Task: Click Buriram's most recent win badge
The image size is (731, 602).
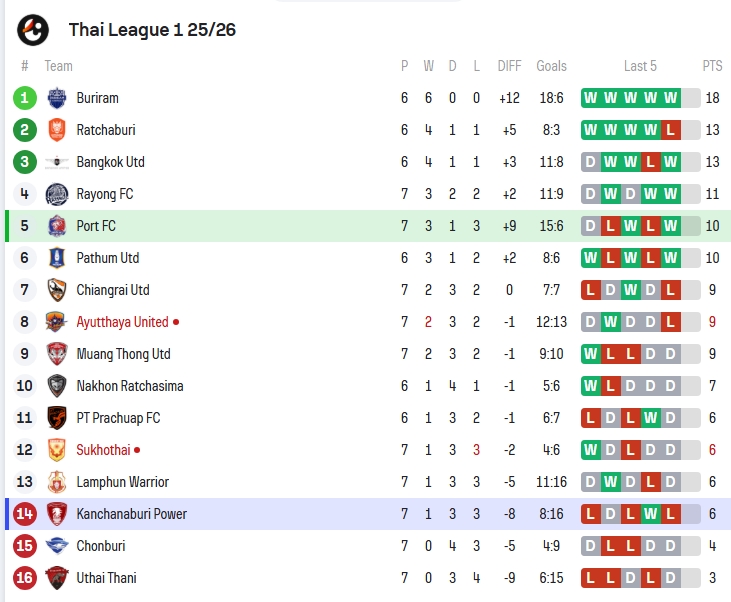Action: (670, 98)
